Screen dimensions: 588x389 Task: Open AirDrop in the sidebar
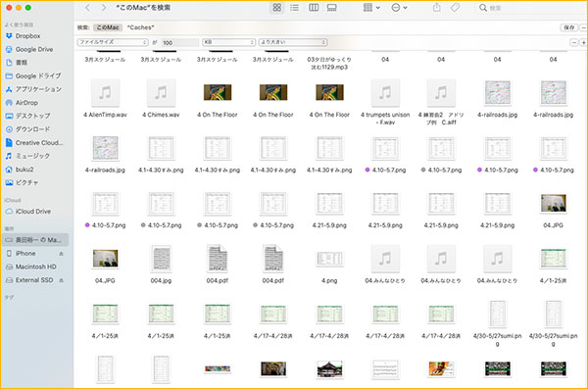26,103
